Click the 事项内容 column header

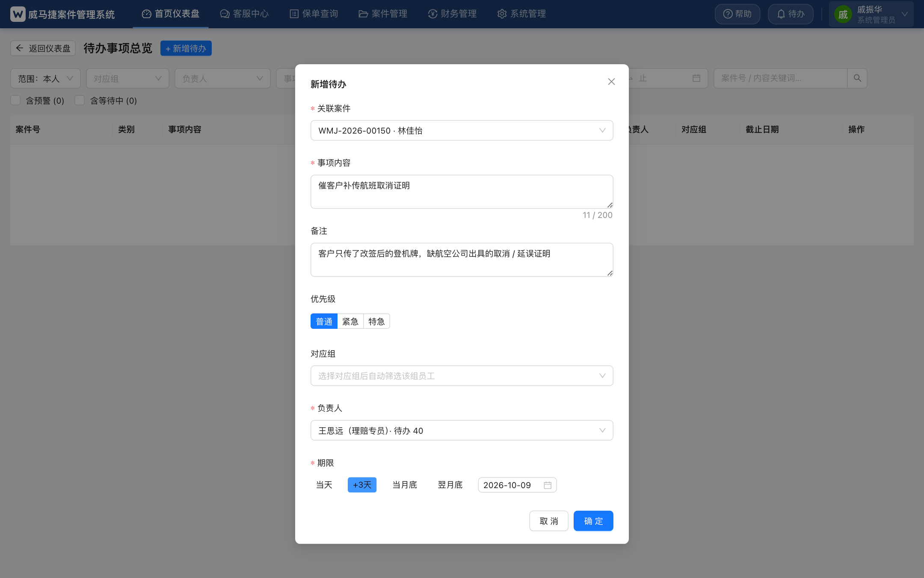point(184,129)
